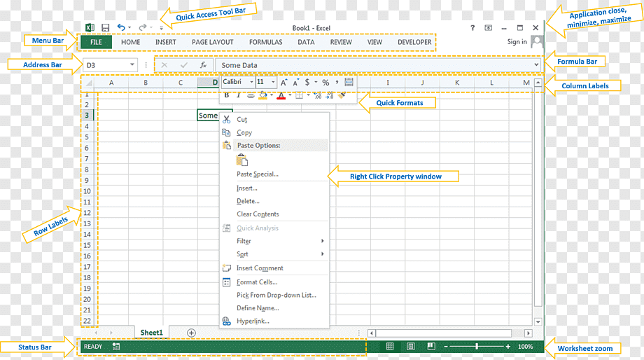Choose Paste Special from context menu

(x=258, y=174)
